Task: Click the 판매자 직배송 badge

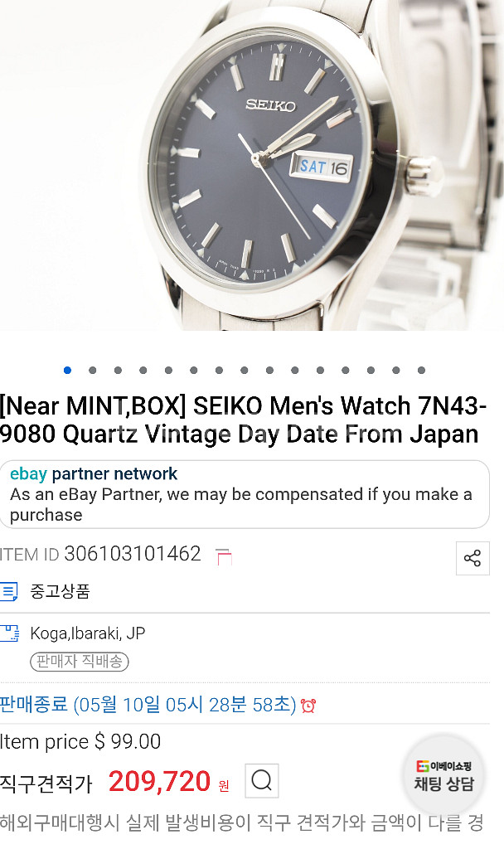Action: tap(79, 662)
